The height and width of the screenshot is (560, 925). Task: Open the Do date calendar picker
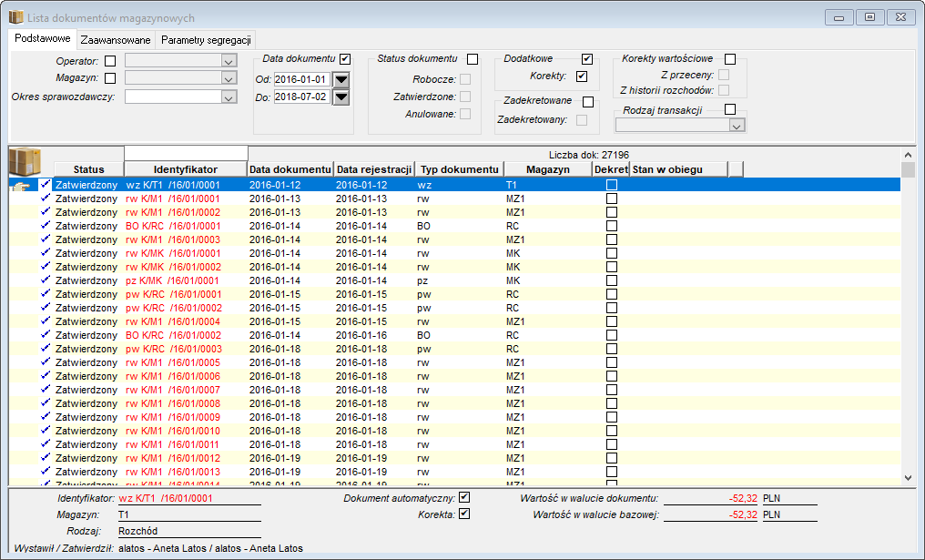coord(341,97)
